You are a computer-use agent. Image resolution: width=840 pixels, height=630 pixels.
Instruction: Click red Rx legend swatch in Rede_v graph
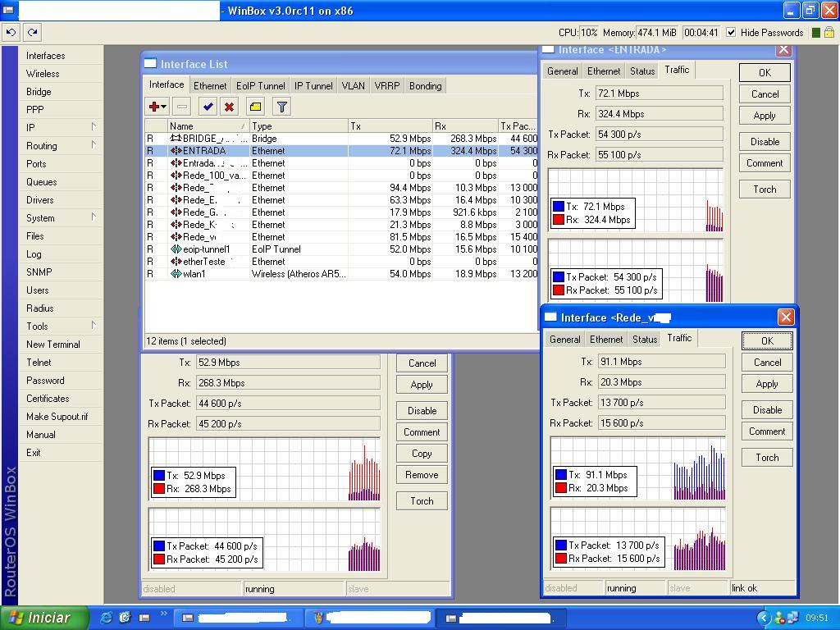(x=560, y=488)
